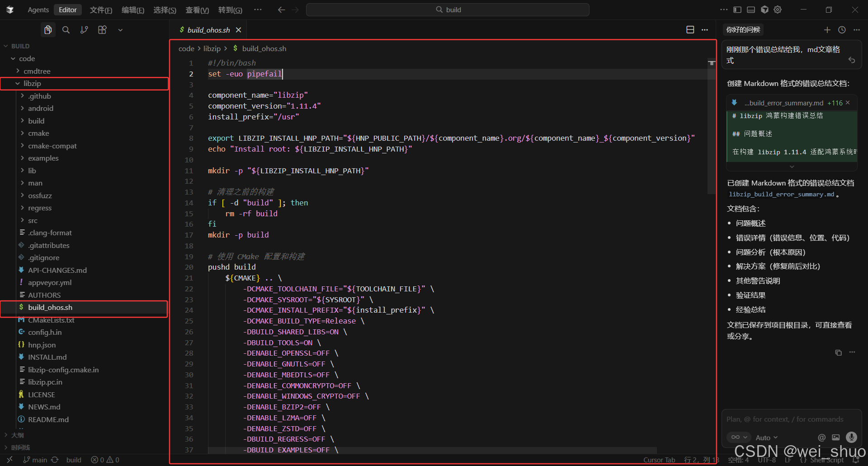
Task: Open editor more actions dots
Action: click(705, 30)
